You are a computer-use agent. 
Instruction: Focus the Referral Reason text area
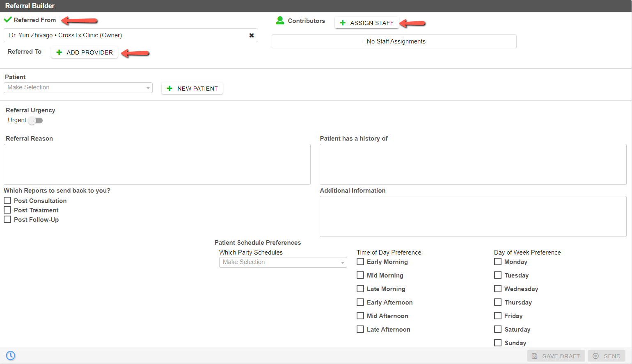[x=157, y=164]
